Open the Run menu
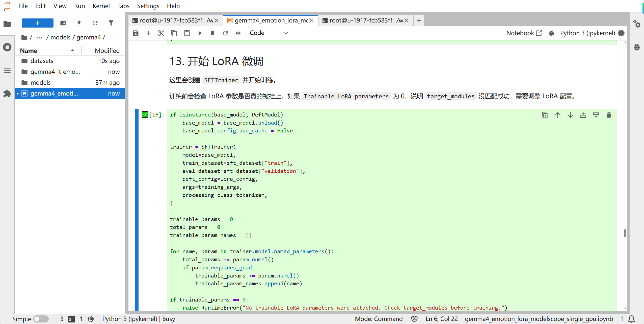Screen dimensions: 644x324 (x=79, y=6)
